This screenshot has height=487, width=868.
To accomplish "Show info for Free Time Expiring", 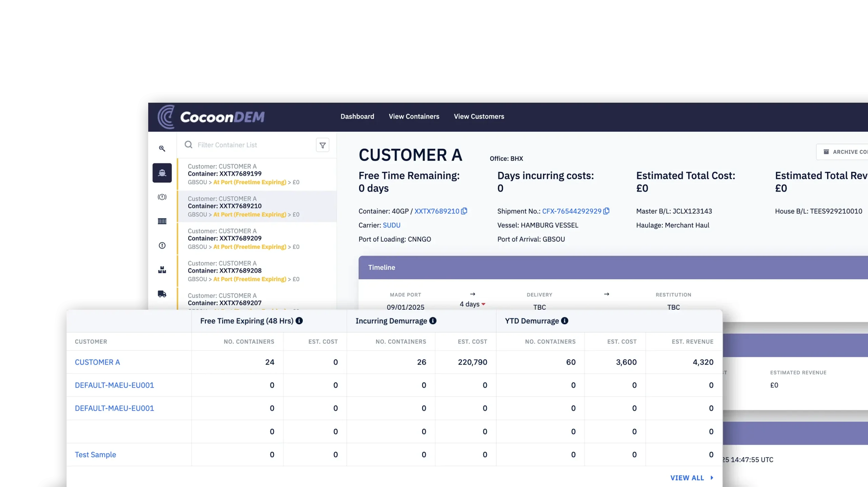I will [299, 321].
